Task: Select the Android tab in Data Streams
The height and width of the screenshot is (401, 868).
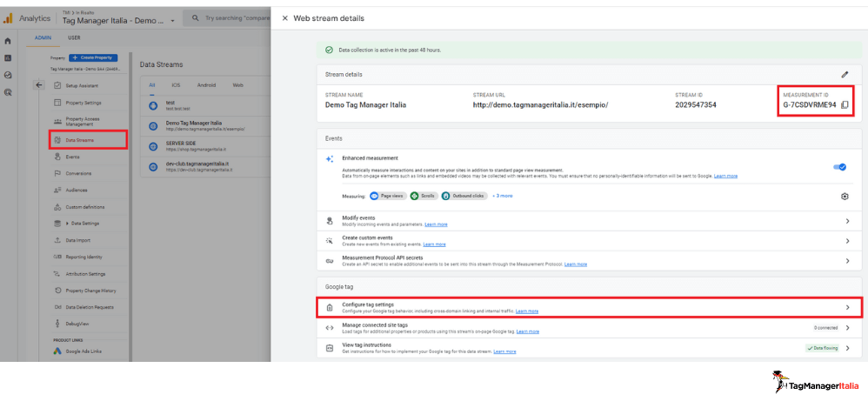Action: pyautogui.click(x=206, y=85)
